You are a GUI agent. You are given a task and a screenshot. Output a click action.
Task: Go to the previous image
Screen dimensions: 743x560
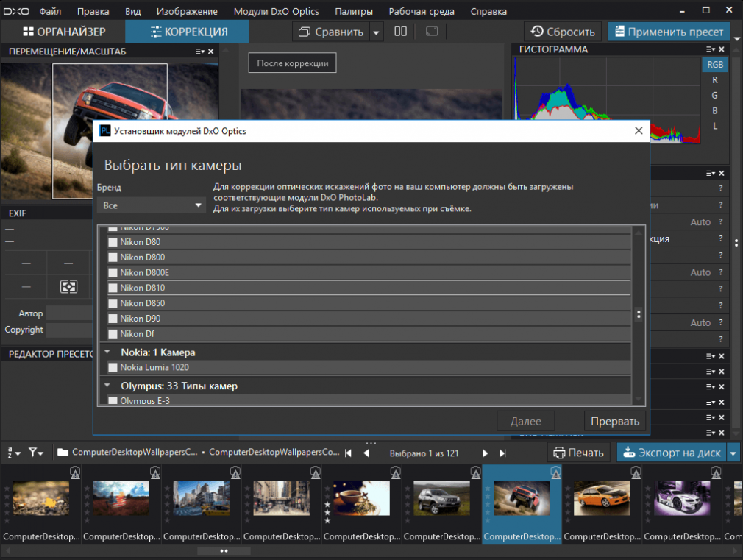366,453
